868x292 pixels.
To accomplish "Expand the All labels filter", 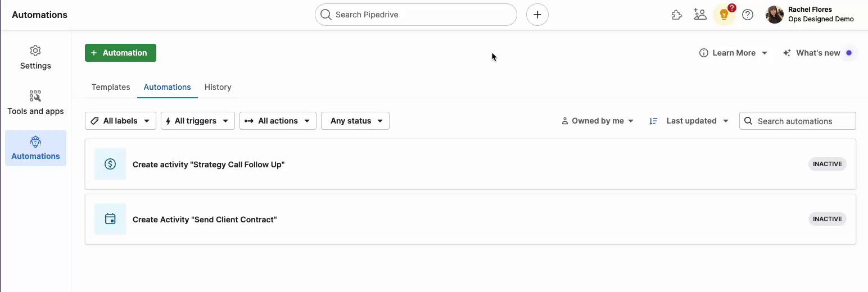I will (120, 121).
